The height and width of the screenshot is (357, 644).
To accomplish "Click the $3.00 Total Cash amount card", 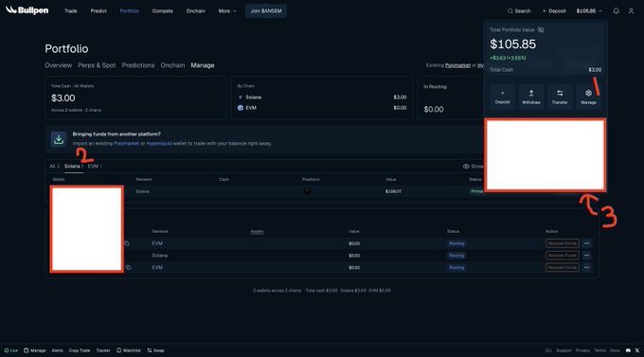I will [x=135, y=98].
